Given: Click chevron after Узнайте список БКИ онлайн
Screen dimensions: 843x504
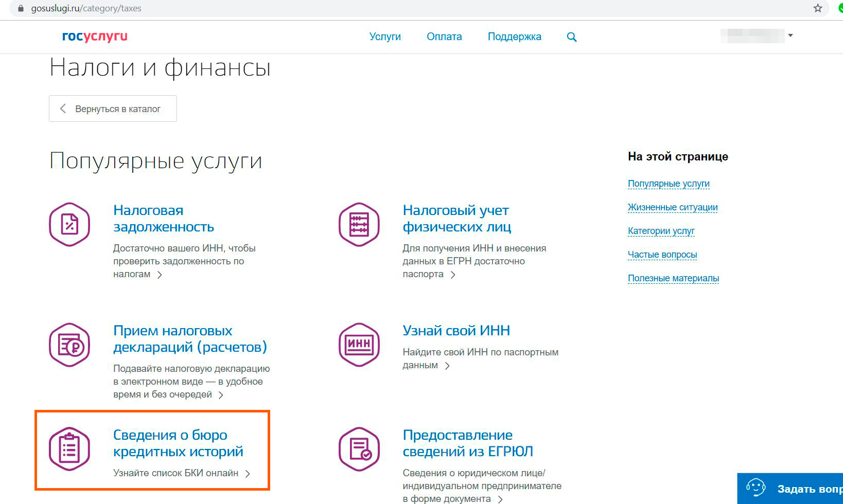Looking at the screenshot, I should click(x=248, y=474).
